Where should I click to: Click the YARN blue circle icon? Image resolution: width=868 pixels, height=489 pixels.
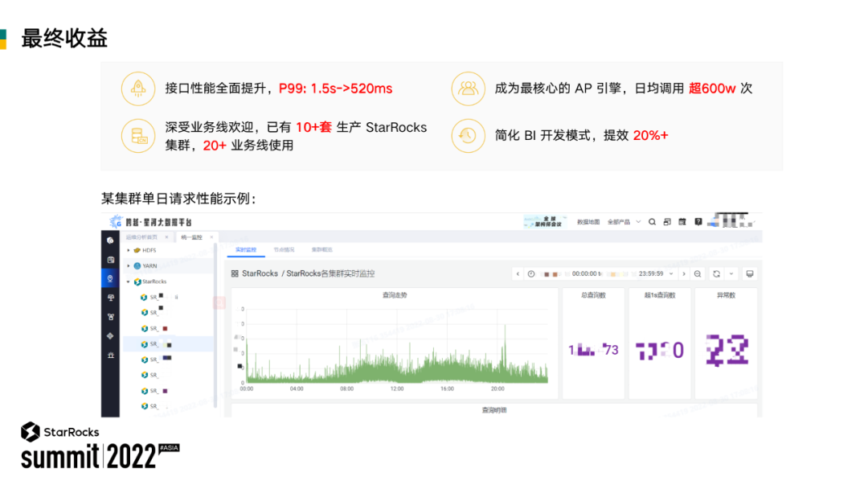coord(137,266)
